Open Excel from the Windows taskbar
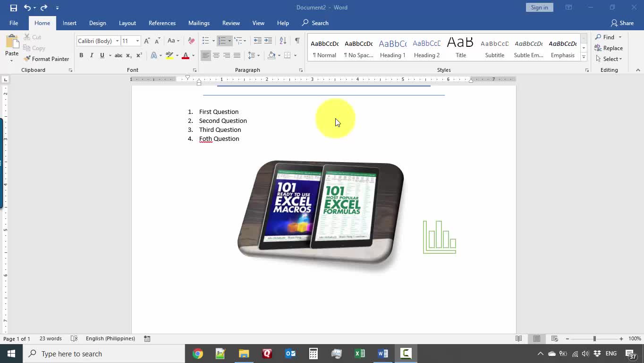Image resolution: width=644 pixels, height=363 pixels. (x=360, y=354)
